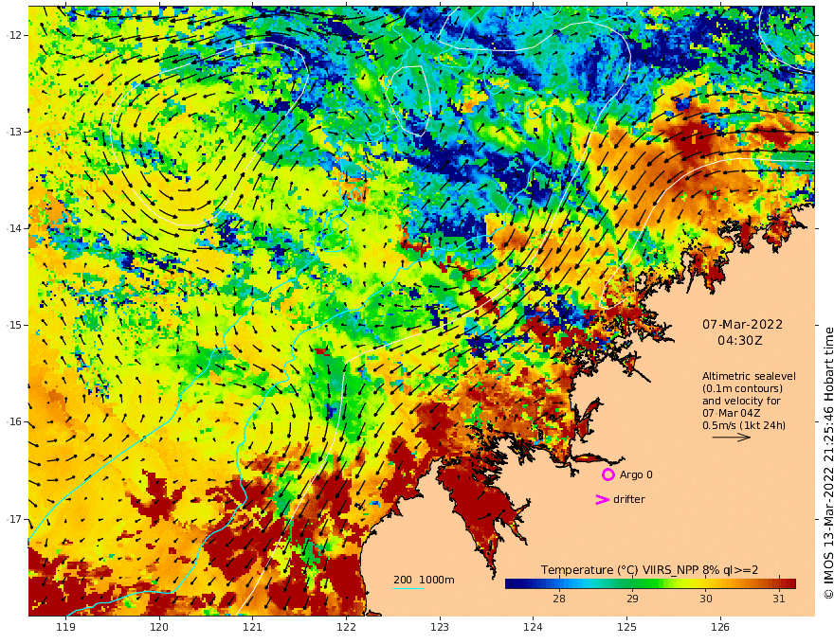Click the IMOS copyright timestamp text

pos(828,463)
